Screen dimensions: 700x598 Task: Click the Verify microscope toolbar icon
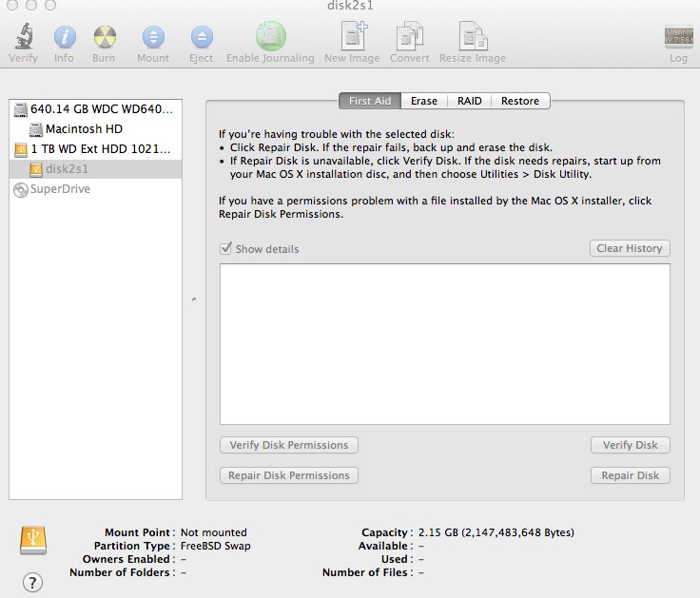click(24, 36)
